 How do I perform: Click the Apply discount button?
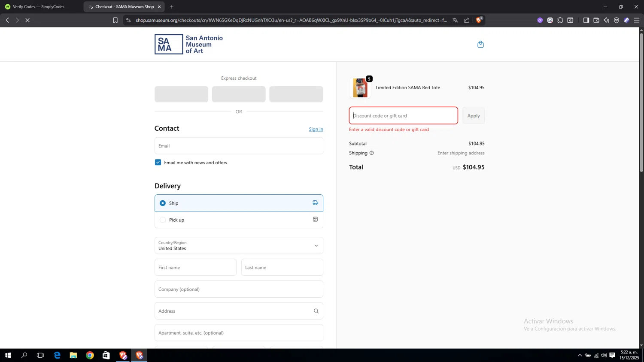coord(474,116)
